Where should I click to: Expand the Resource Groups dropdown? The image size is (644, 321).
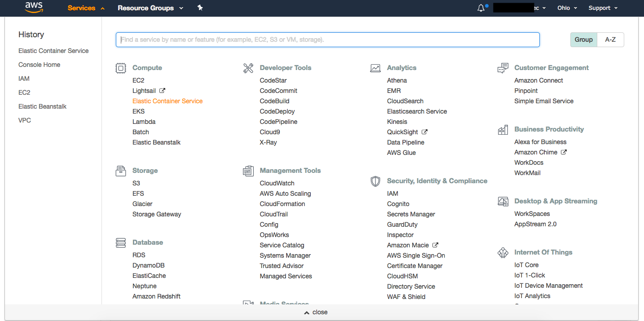150,8
